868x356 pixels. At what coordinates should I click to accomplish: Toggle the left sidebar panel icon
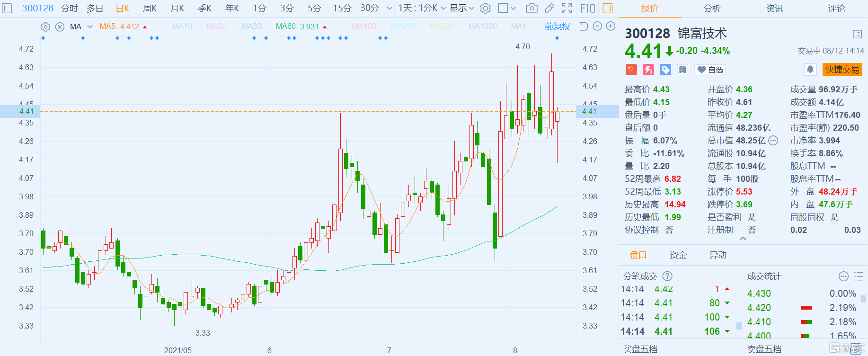(7, 8)
